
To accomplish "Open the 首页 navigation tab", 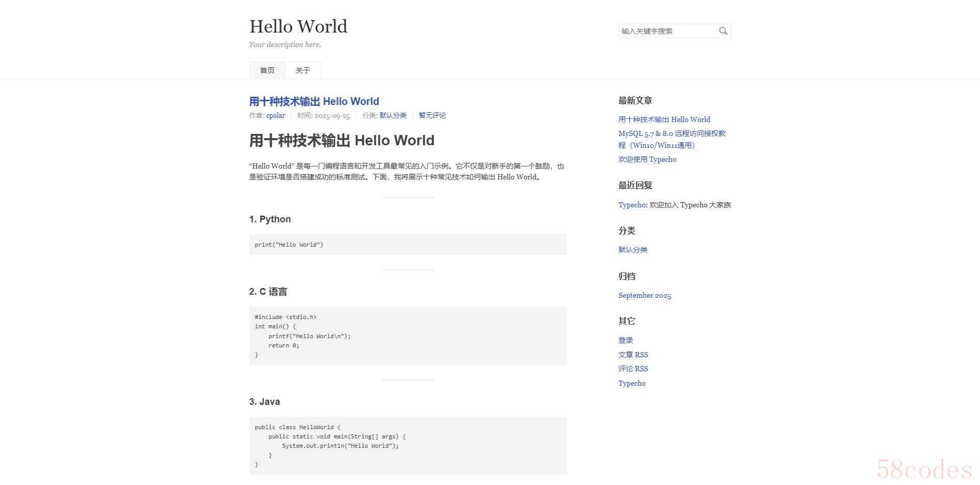I will [x=267, y=70].
